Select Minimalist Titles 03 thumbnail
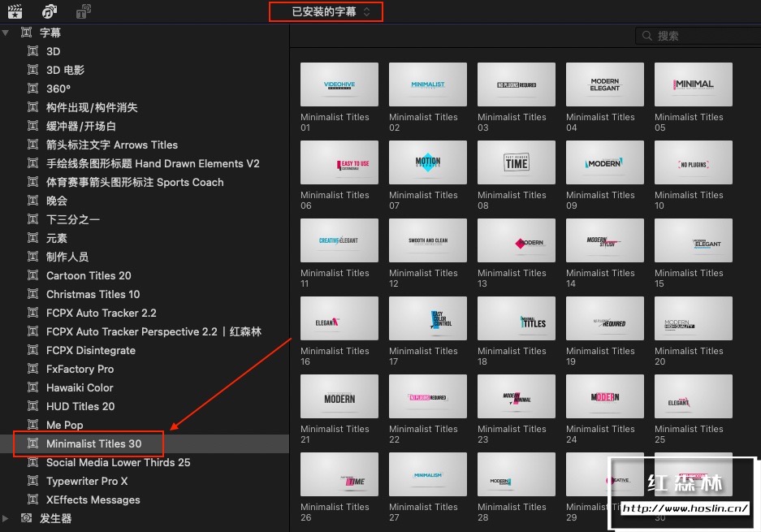This screenshot has height=532, width=761. pyautogui.click(x=517, y=84)
